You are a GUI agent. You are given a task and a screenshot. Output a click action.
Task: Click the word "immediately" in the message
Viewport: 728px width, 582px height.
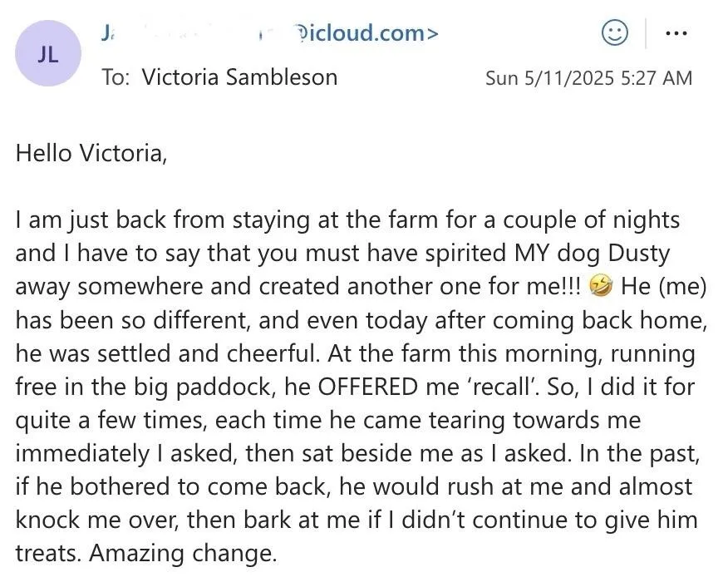[x=82, y=454]
